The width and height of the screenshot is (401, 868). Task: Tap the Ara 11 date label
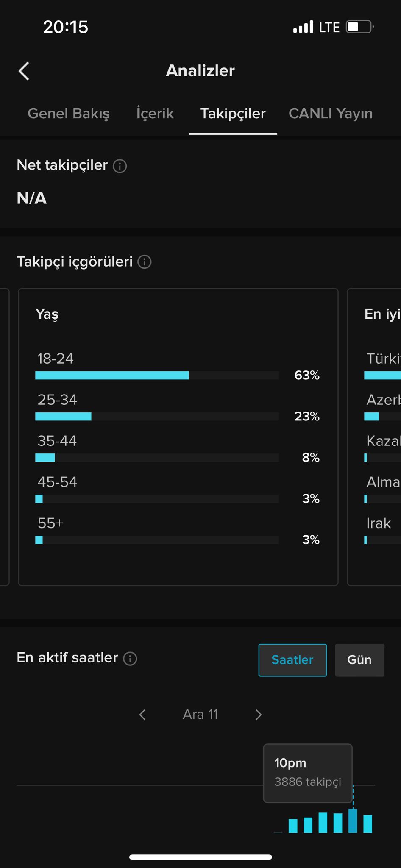click(x=200, y=715)
